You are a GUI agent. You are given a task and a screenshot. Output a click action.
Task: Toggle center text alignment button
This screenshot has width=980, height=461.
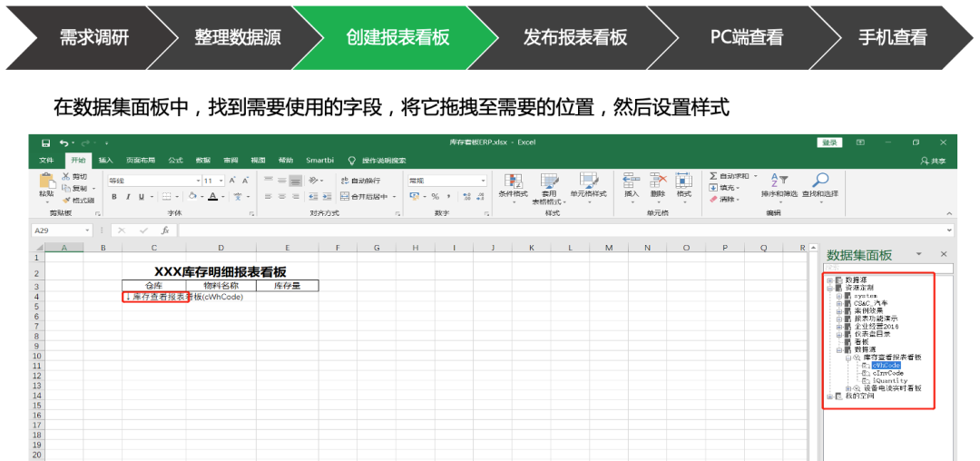(281, 196)
